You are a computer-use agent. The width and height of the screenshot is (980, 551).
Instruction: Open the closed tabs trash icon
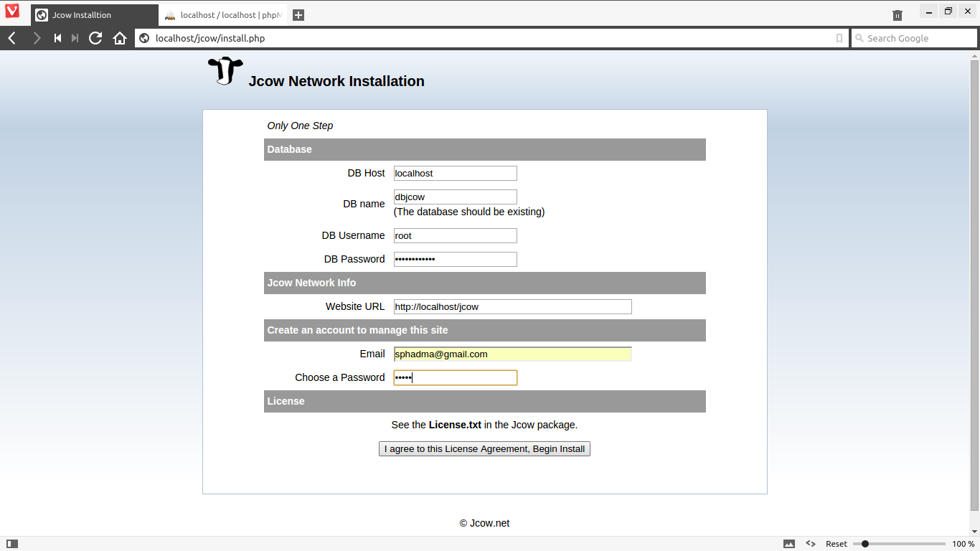point(897,15)
